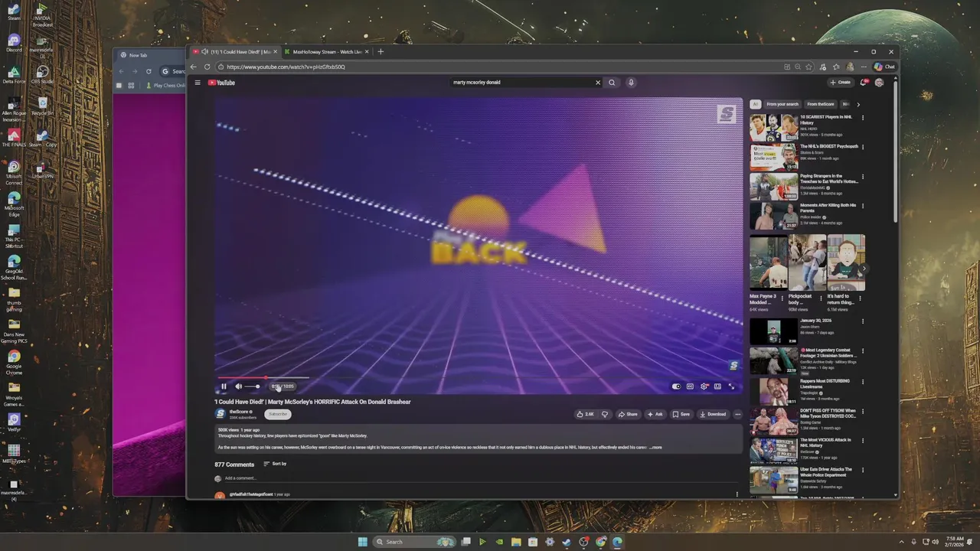
Task: Open the Steam desktop shortcut
Action: (14, 14)
